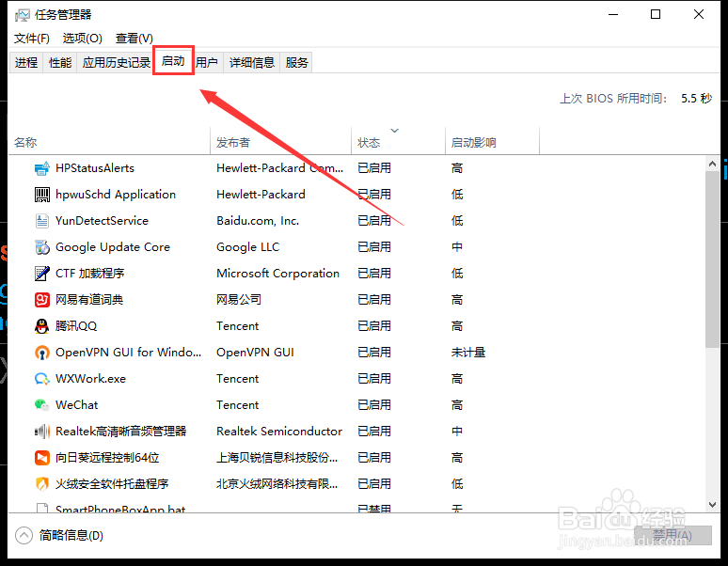
Task: Click the Google Update Core icon
Action: pos(41,247)
